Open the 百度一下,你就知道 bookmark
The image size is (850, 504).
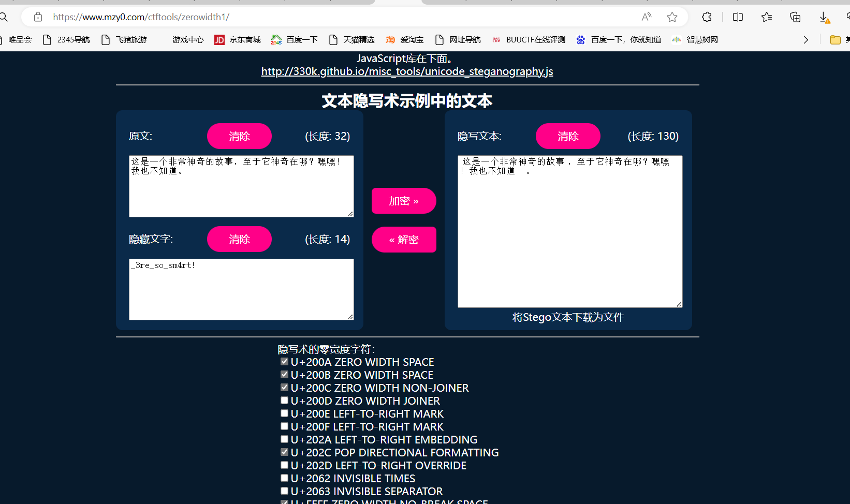(x=619, y=40)
